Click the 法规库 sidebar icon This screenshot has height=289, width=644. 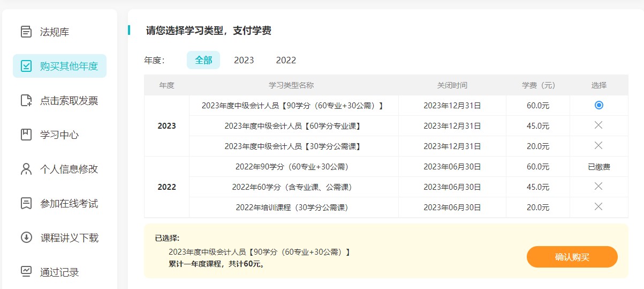pyautogui.click(x=26, y=32)
